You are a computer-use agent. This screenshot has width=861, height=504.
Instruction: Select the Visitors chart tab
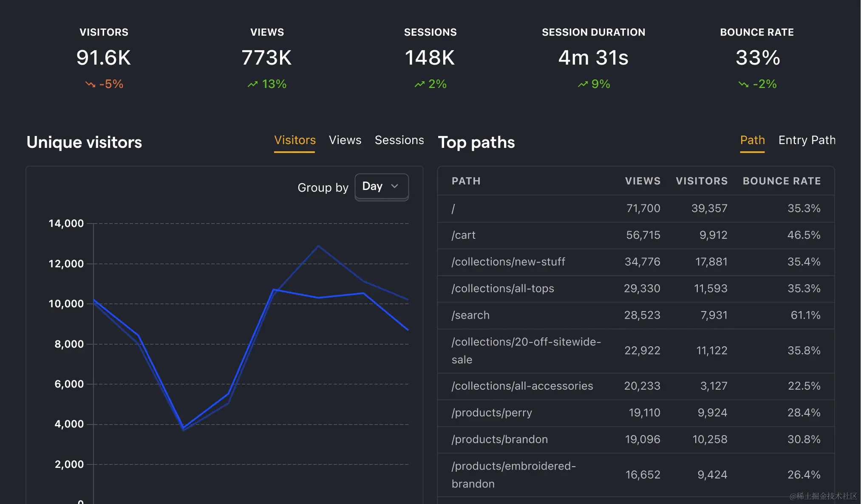tap(295, 140)
